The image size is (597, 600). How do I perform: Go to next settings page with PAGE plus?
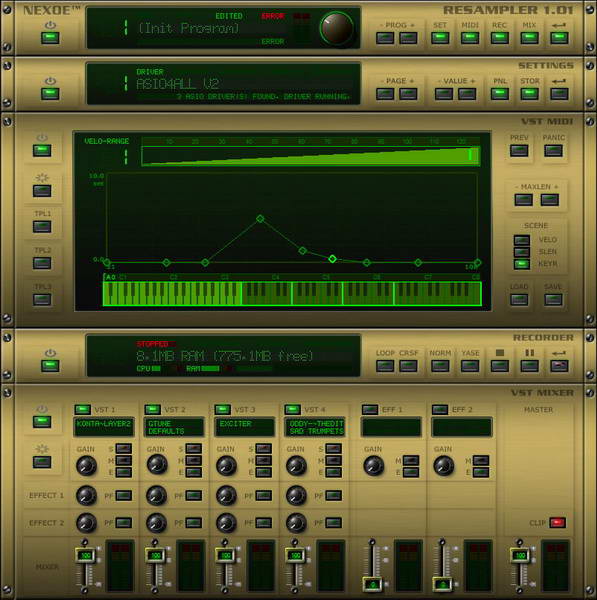pyautogui.click(x=408, y=94)
